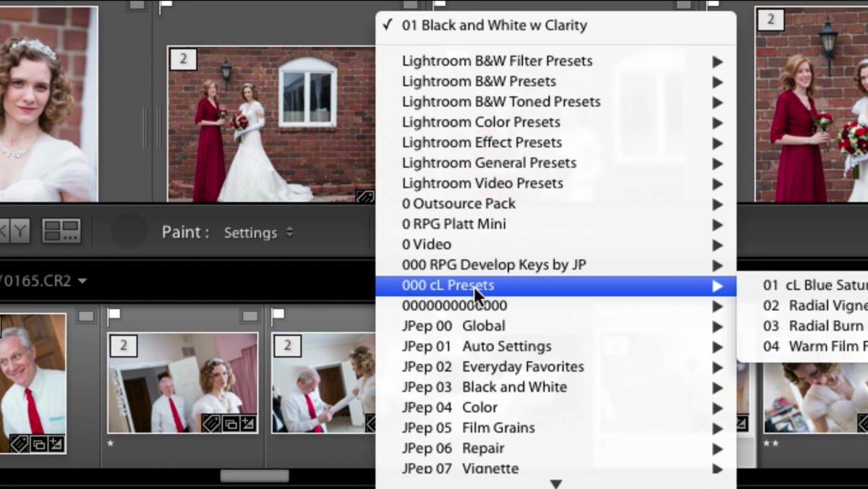Expand stack badge 2 on bride-at-doorway thumbnail

[123, 345]
